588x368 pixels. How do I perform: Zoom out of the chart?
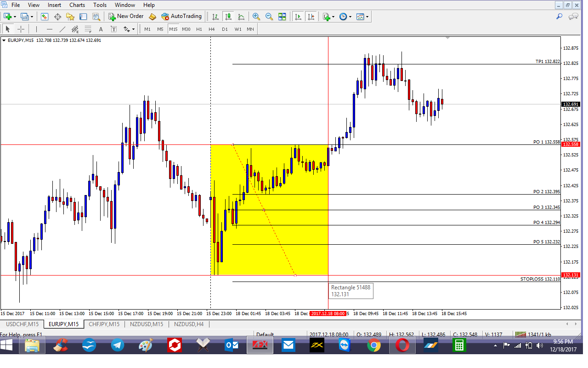click(269, 17)
